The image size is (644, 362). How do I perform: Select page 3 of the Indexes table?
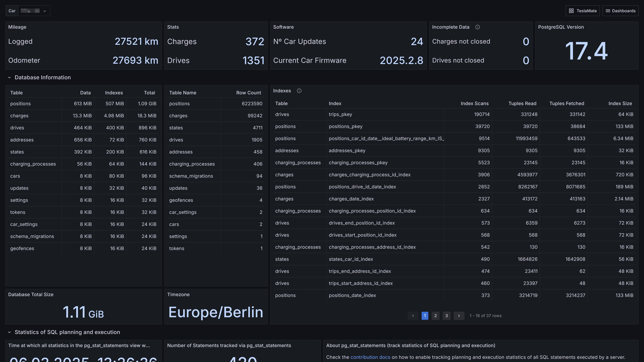coord(446,316)
